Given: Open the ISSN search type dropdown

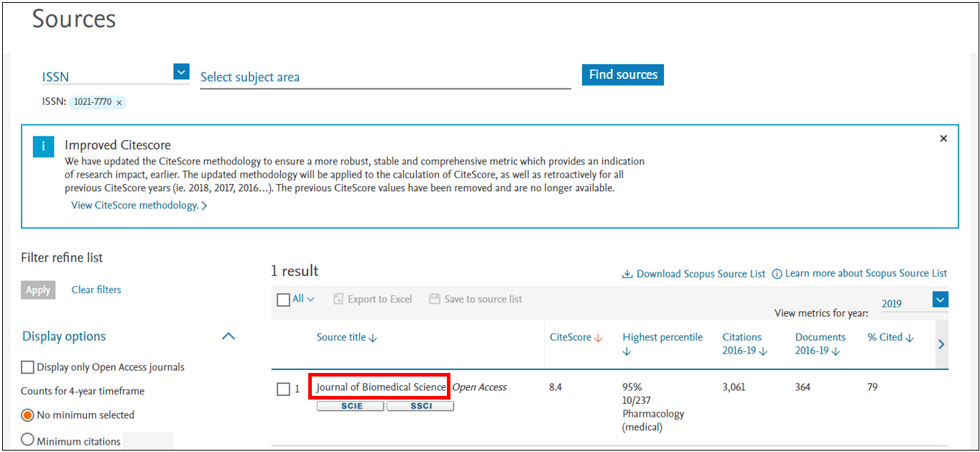Looking at the screenshot, I should coord(181,72).
